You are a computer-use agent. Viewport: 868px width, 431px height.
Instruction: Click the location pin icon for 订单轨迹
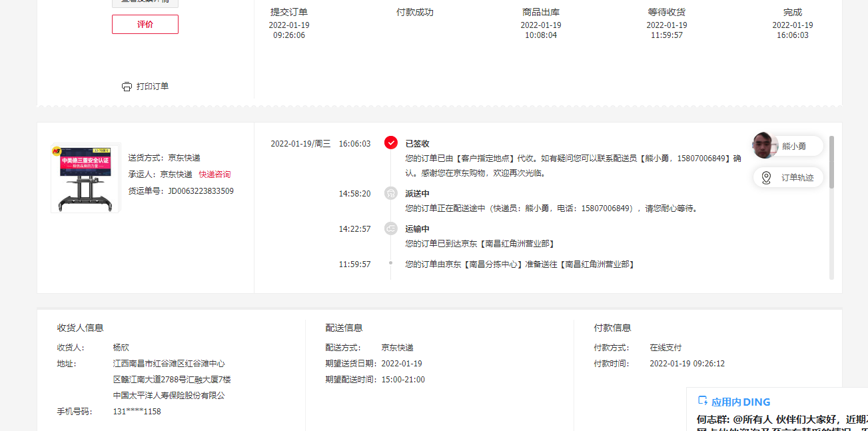[x=766, y=178]
